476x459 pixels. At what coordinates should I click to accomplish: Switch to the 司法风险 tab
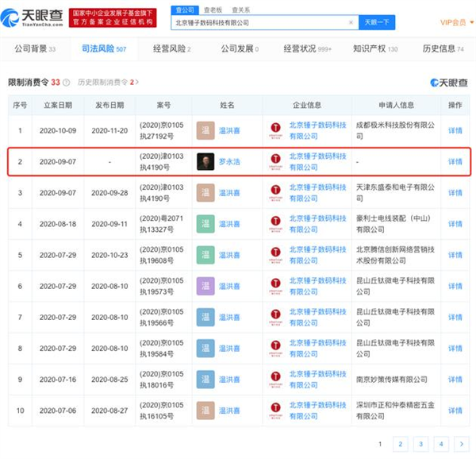pos(104,49)
